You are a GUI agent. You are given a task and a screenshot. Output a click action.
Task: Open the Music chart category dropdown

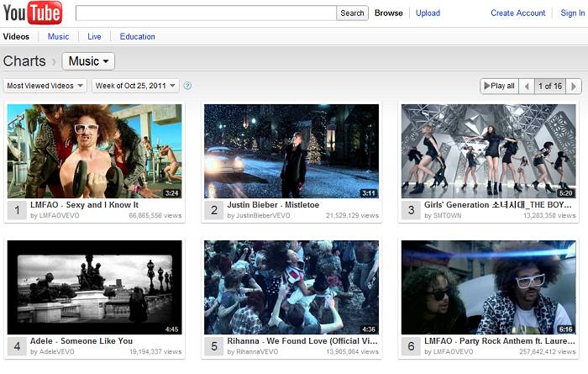(88, 61)
